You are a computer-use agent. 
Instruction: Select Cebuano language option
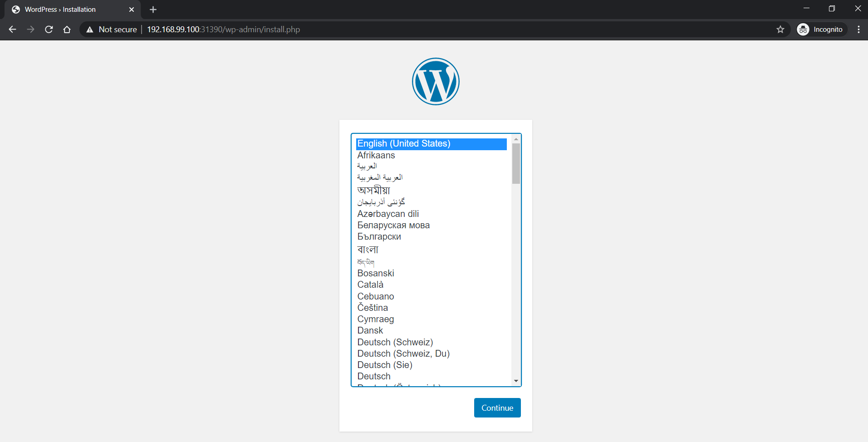click(x=432, y=296)
